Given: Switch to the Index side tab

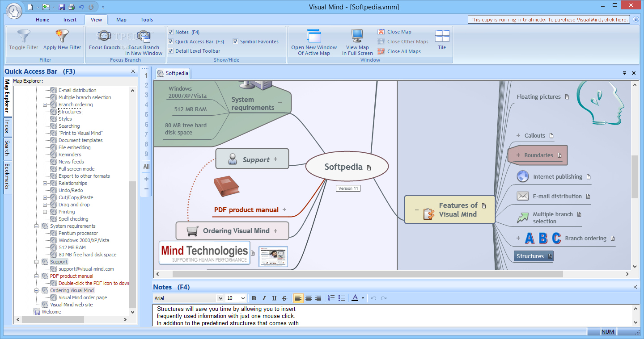Looking at the screenshot, I should pyautogui.click(x=7, y=126).
